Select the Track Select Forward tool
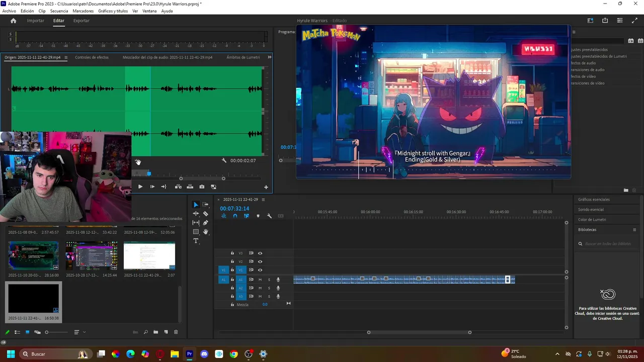This screenshot has height=362, width=644. [205, 205]
